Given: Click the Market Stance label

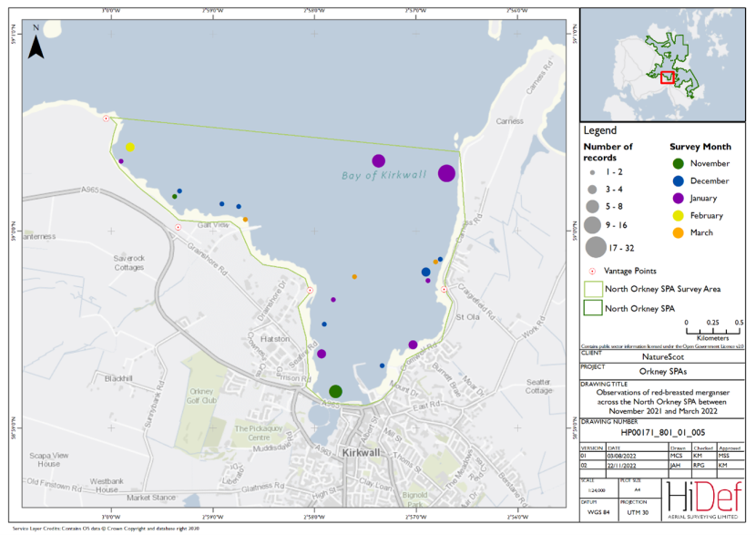Looking at the screenshot, I should point(151,498).
